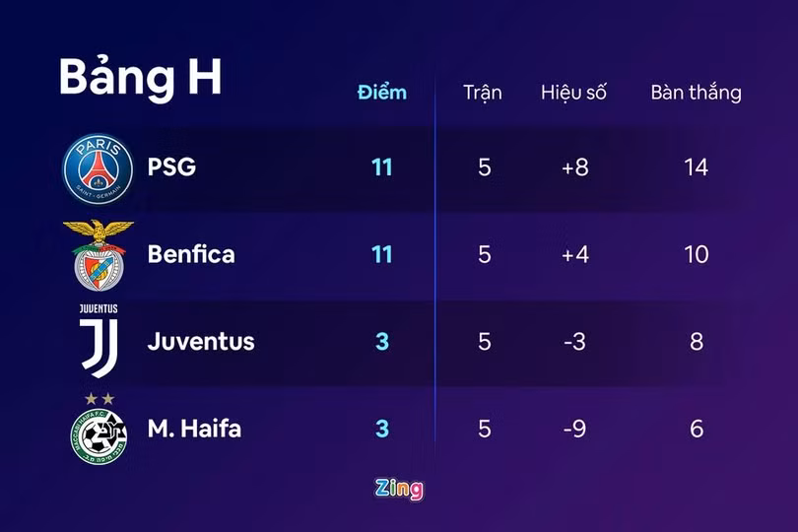Select M. Haifa's goal difference -9
Viewport: 798px width, 532px height.
point(574,429)
